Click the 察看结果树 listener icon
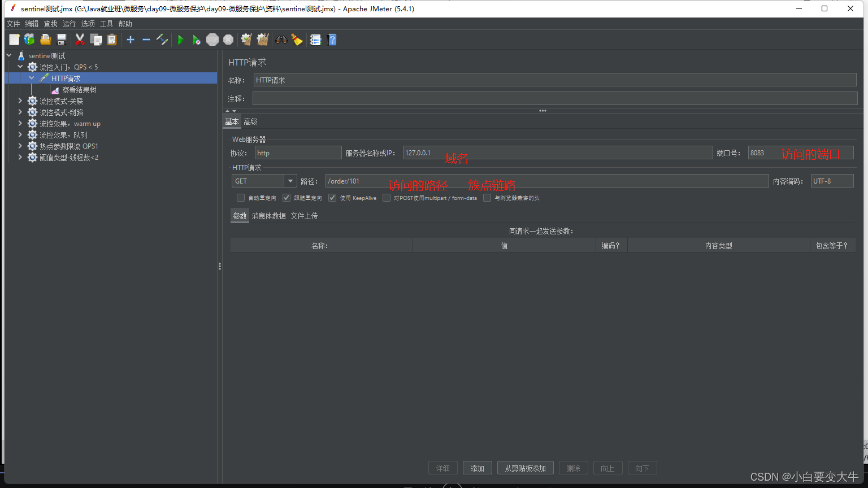This screenshot has width=868, height=488. [x=55, y=90]
